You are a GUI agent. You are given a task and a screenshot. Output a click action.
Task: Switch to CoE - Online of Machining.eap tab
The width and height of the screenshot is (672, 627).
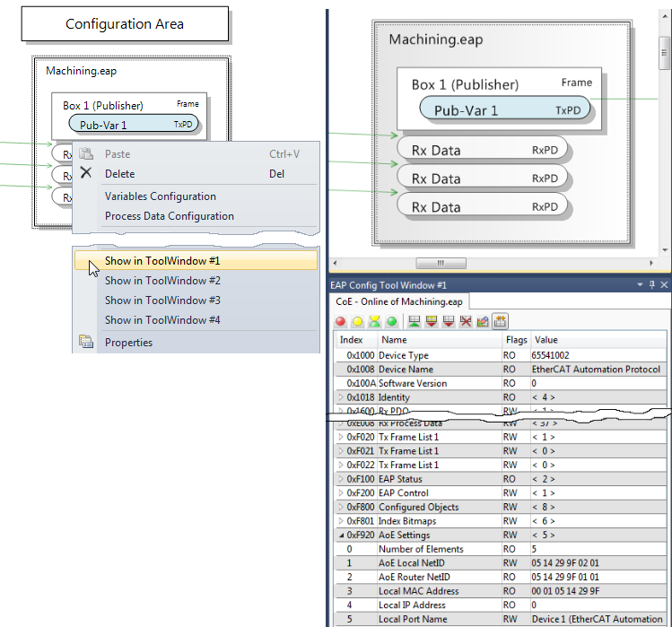(x=399, y=301)
